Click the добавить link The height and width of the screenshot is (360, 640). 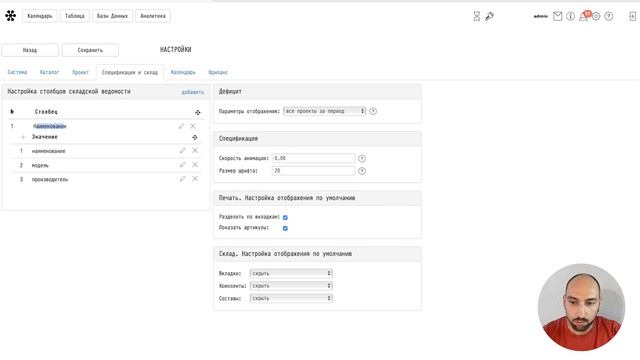pyautogui.click(x=193, y=92)
